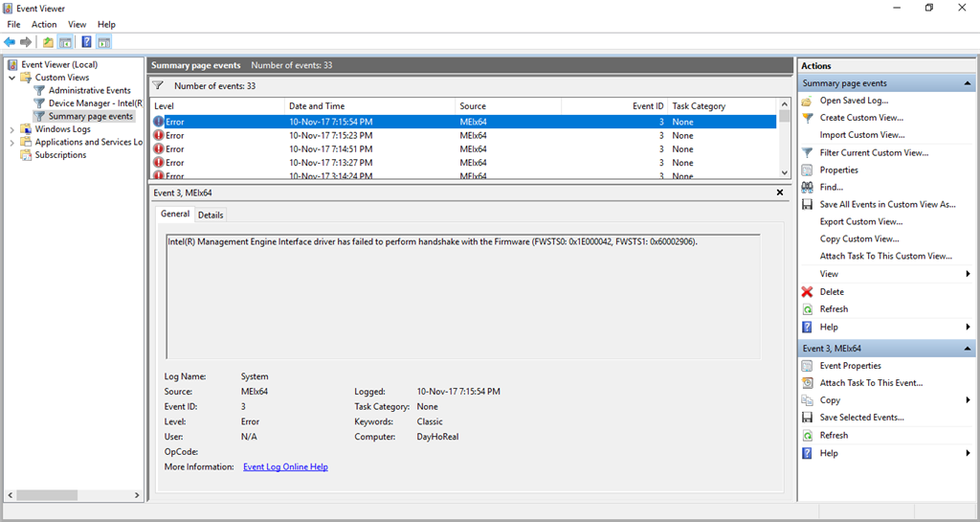
Task: Click the Summary page events Refresh icon
Action: point(808,309)
